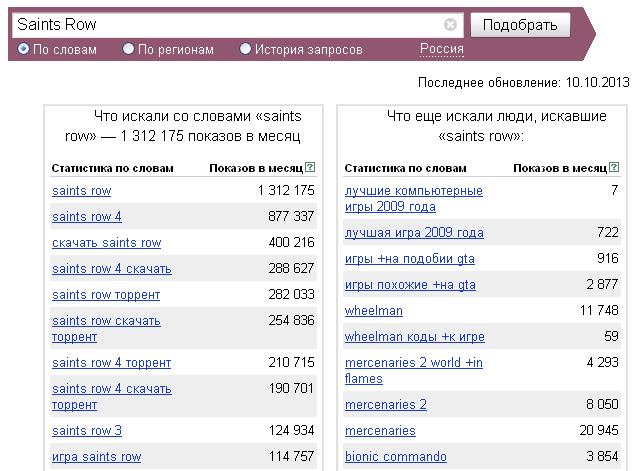Open the mercenaries 2 link
This screenshot has height=471, width=643.
(385, 405)
